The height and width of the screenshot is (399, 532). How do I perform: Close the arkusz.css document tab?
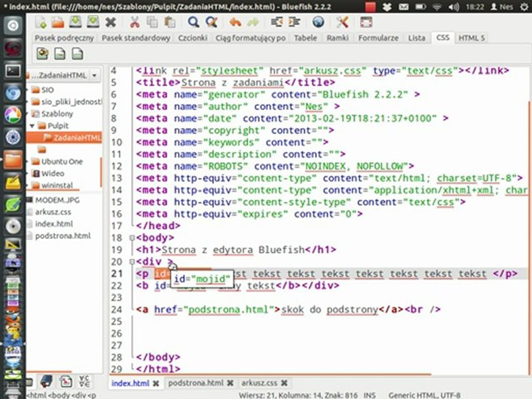pos(284,383)
